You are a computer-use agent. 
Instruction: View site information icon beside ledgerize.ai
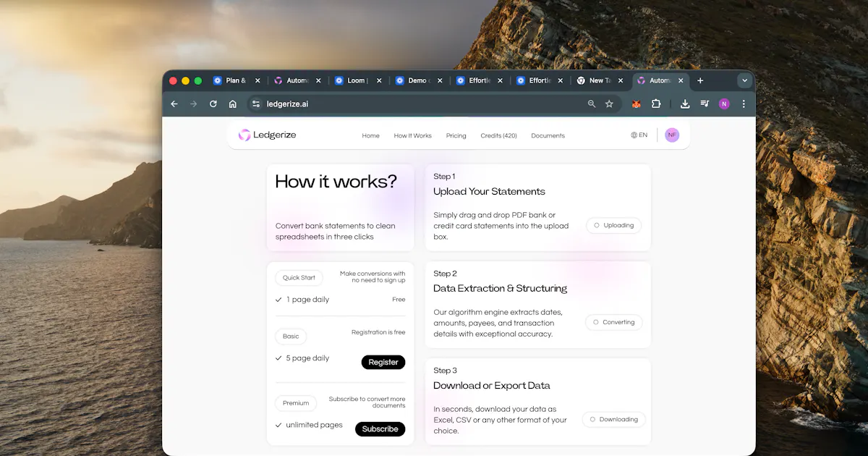255,104
